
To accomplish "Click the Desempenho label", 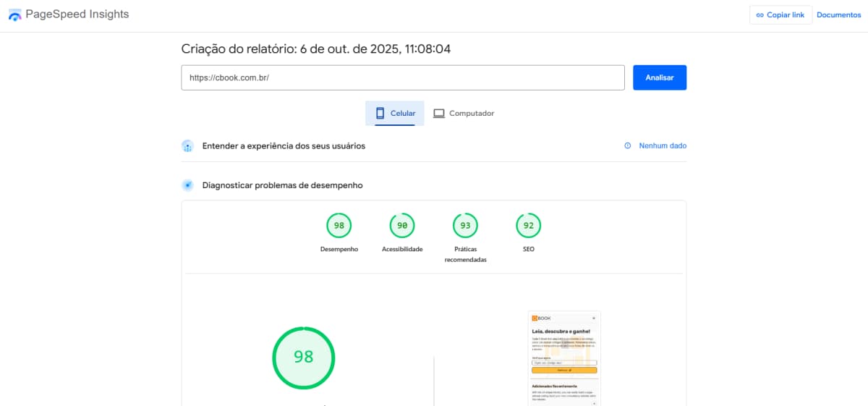I will click(339, 250).
